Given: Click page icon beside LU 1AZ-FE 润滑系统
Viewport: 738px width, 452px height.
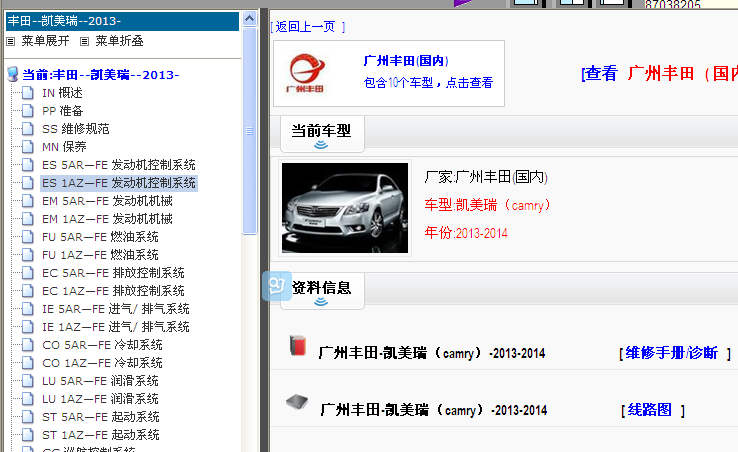Looking at the screenshot, I should pos(28,399).
